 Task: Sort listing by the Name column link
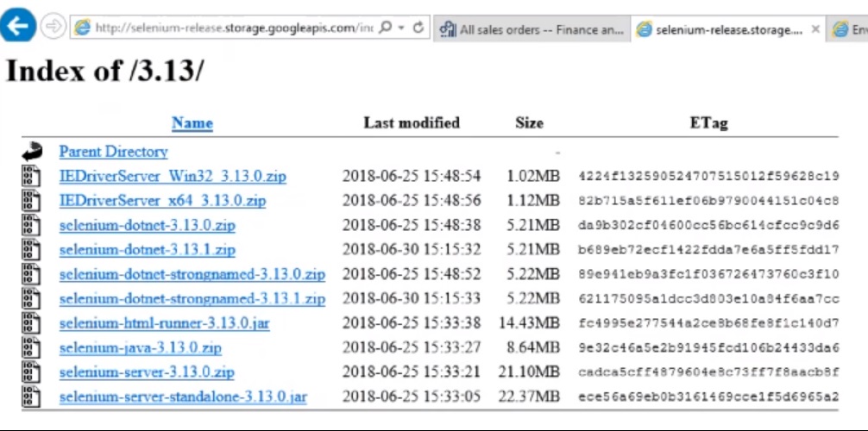tap(192, 122)
